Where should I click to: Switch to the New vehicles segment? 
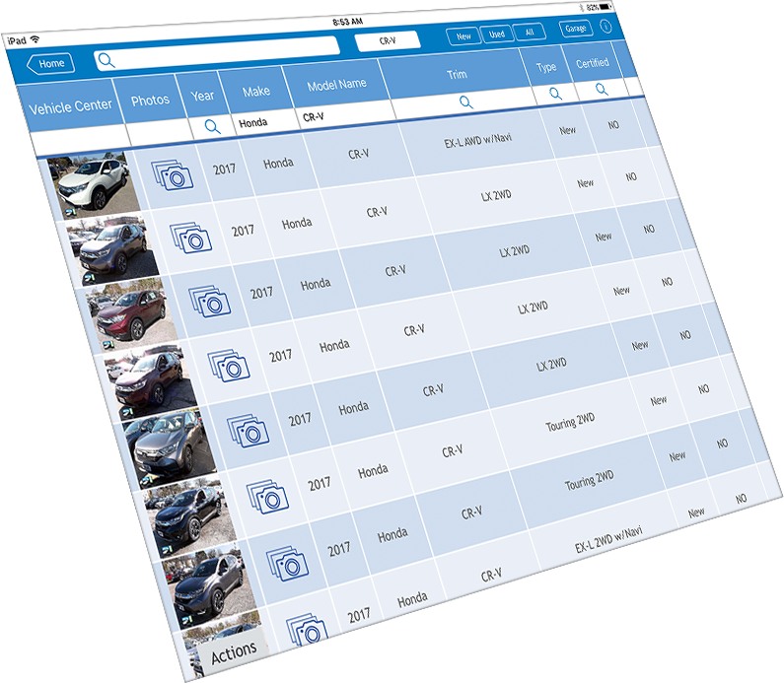[463, 36]
